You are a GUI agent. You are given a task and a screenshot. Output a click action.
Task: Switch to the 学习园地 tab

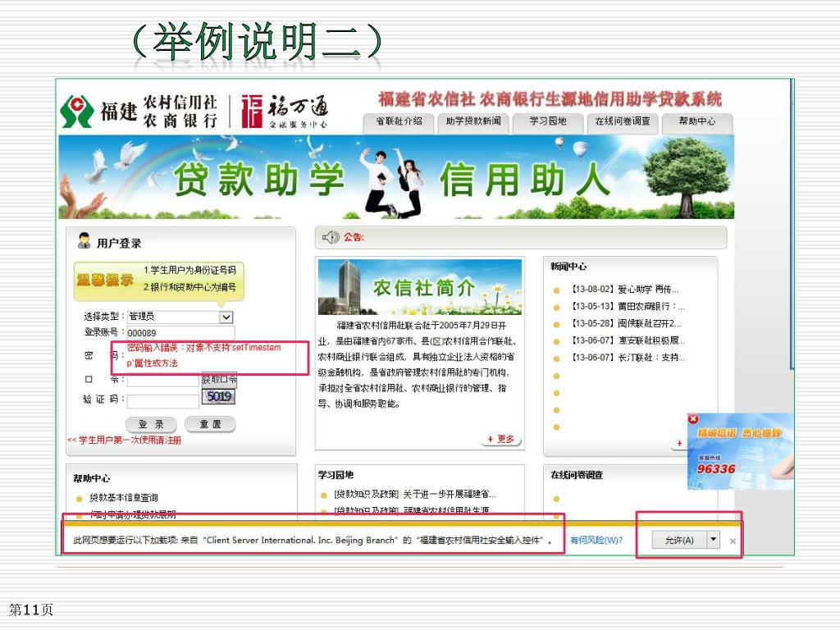[x=547, y=121]
